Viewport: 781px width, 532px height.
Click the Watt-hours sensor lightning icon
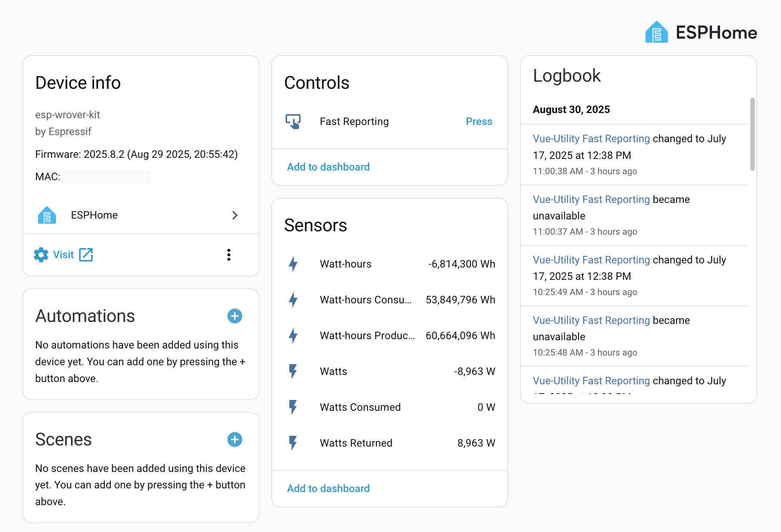293,264
